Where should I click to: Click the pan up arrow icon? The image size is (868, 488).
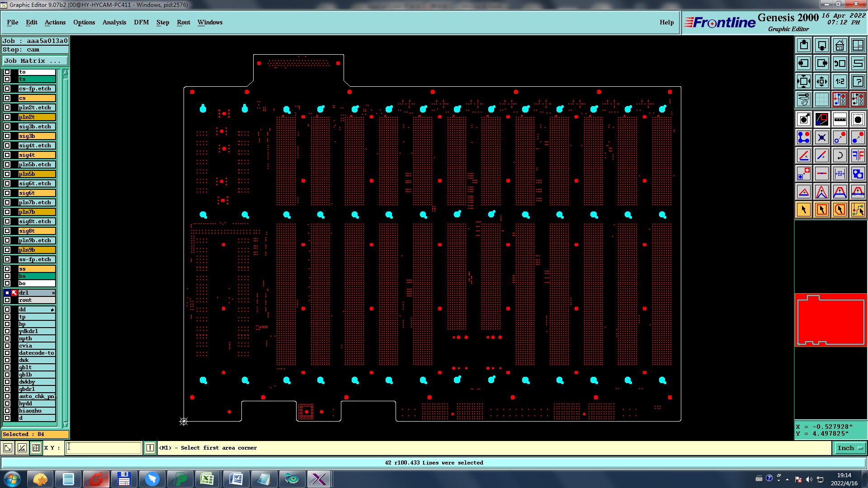click(x=804, y=45)
